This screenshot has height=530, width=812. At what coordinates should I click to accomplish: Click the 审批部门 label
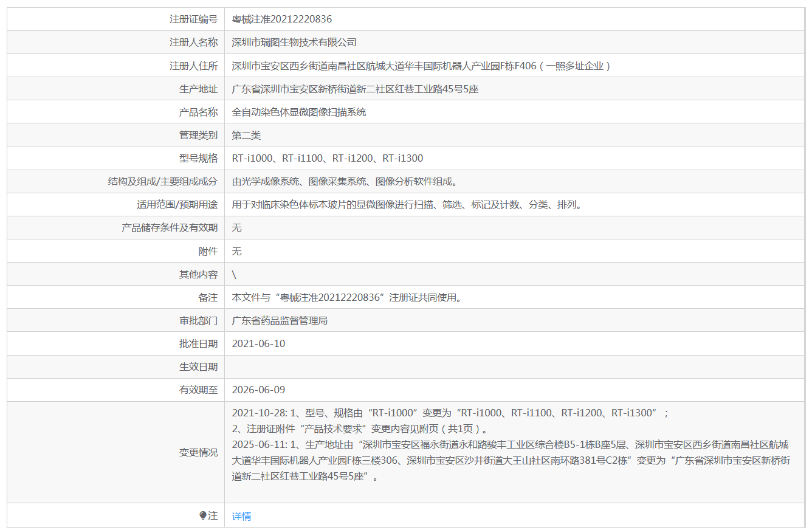coord(198,320)
